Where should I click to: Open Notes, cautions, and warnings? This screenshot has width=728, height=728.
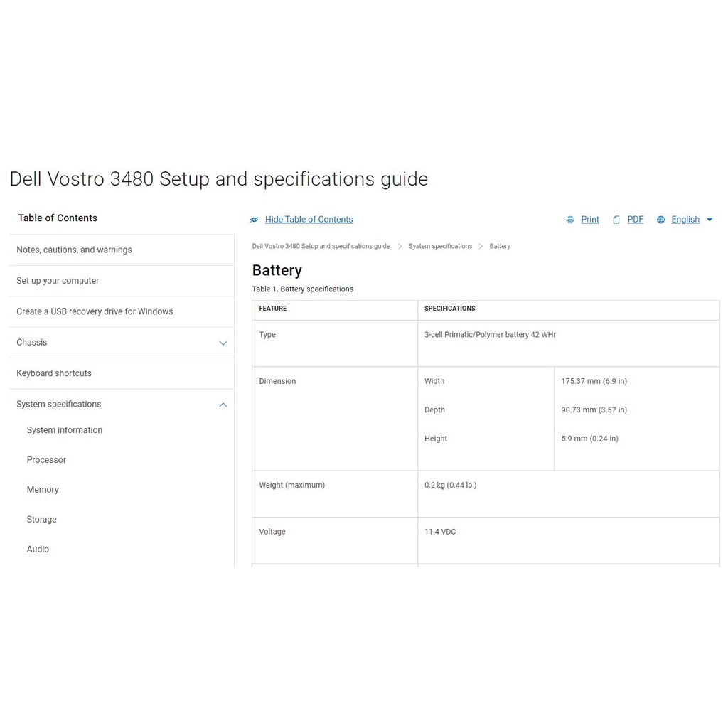tap(74, 250)
